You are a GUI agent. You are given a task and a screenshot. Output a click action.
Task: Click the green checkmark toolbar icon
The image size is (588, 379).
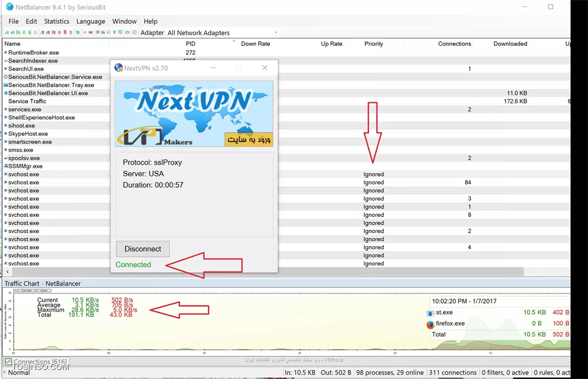tap(134, 32)
